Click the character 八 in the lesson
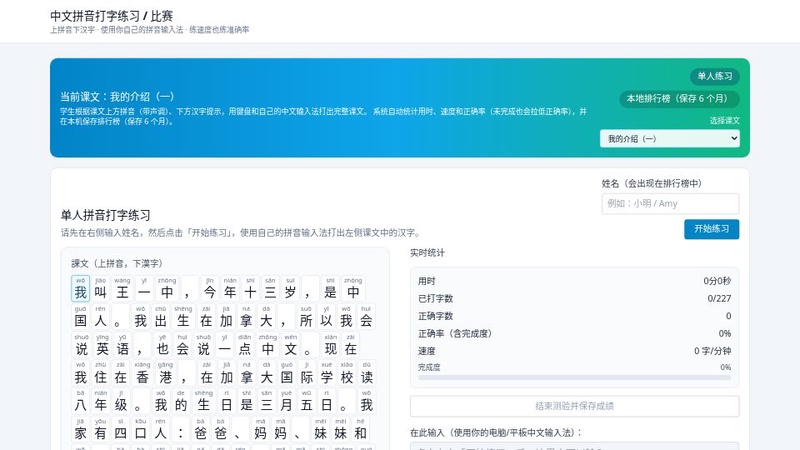Screen dimensions: 800x450 click(80, 402)
